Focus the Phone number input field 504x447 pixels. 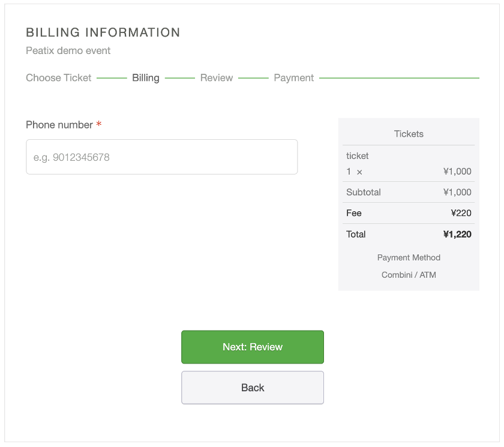pyautogui.click(x=161, y=157)
